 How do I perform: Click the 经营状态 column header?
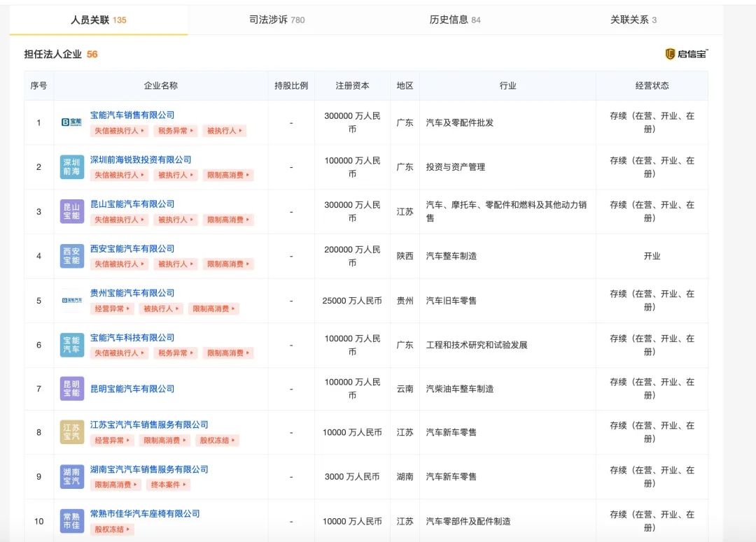point(652,86)
